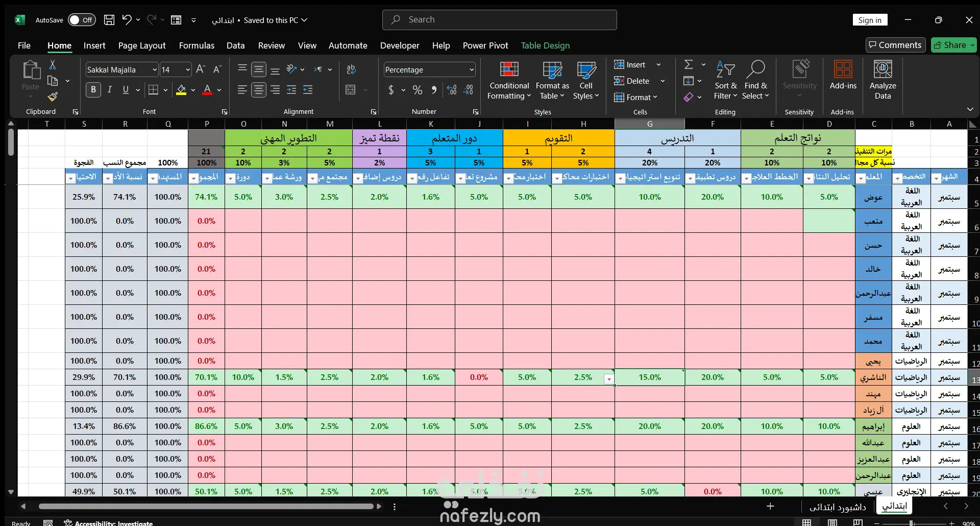Add a new sheet with plus button

[770, 506]
